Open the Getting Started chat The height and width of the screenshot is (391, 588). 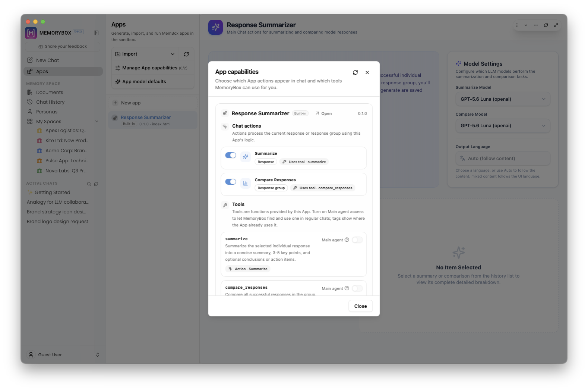(x=52, y=193)
